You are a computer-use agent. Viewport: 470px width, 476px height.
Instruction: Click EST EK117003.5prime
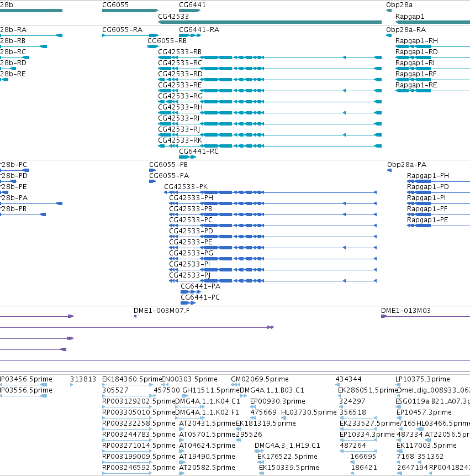click(x=426, y=446)
